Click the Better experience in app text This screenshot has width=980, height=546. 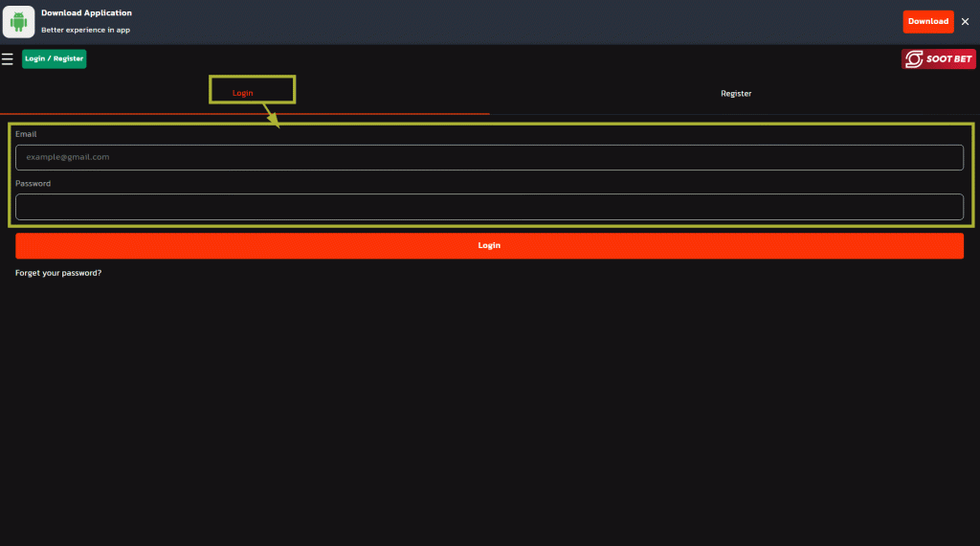(x=85, y=30)
